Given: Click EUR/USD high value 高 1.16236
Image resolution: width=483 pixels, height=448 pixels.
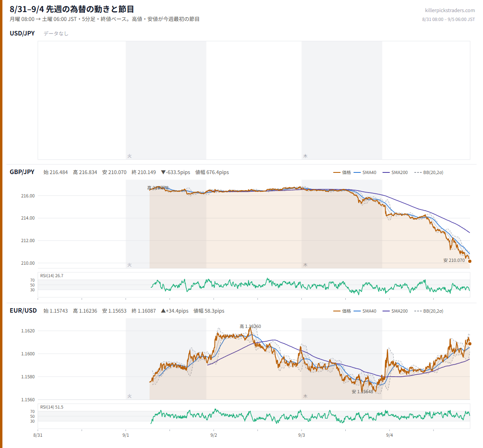Looking at the screenshot, I should point(85,311).
